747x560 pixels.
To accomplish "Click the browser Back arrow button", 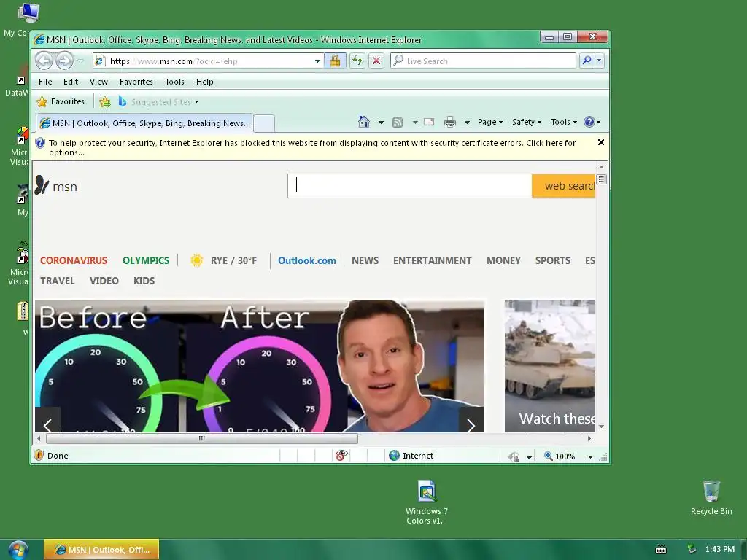I will pyautogui.click(x=44, y=61).
